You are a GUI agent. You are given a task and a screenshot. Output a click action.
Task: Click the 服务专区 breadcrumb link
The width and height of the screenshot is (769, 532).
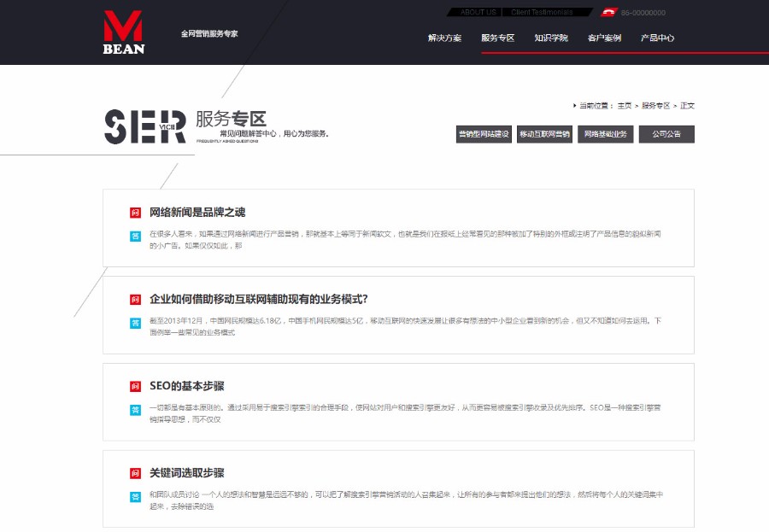[655, 105]
